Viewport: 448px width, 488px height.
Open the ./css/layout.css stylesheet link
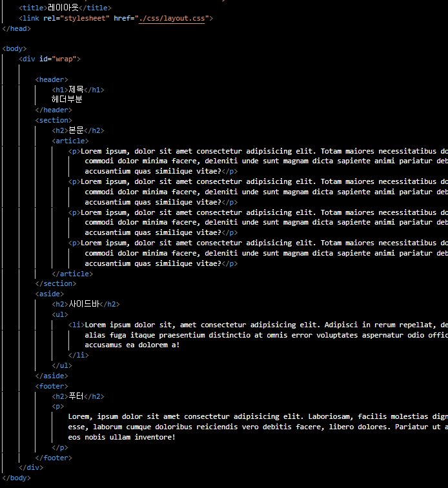click(x=172, y=18)
